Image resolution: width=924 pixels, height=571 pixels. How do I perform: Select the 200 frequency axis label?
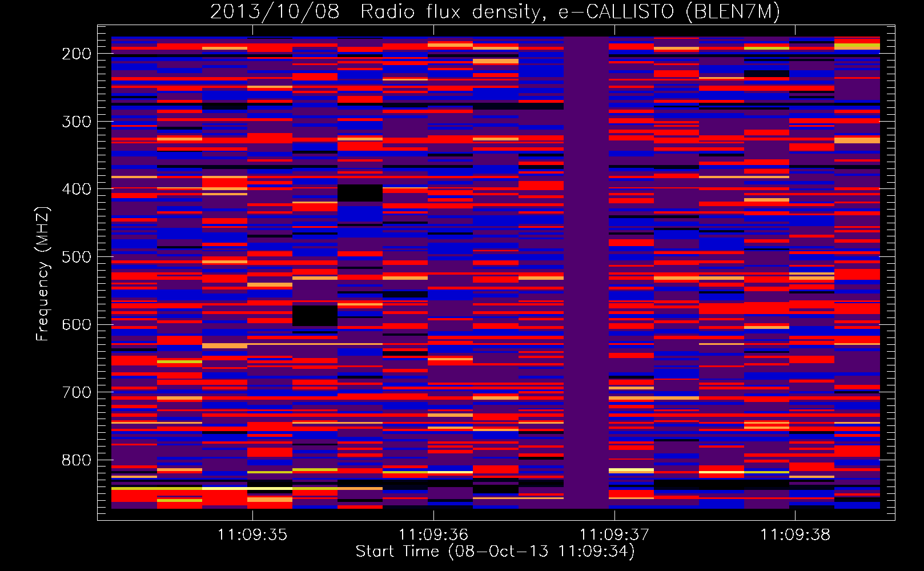tap(77, 54)
